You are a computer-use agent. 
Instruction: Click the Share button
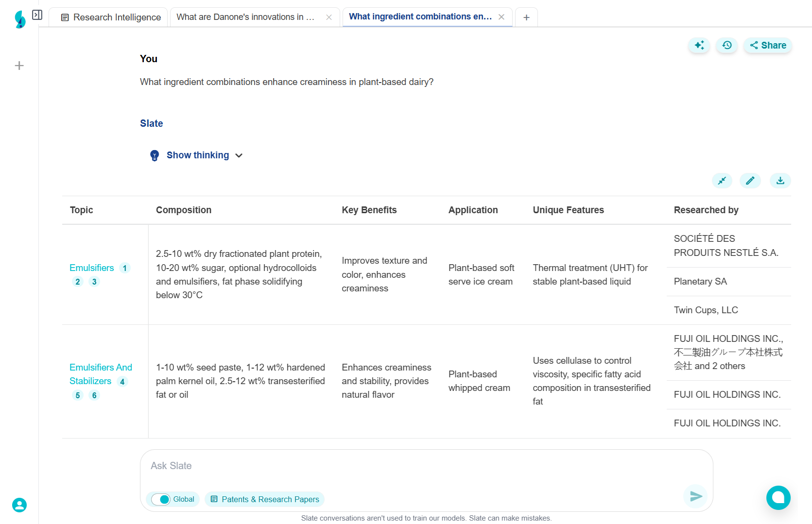point(768,45)
